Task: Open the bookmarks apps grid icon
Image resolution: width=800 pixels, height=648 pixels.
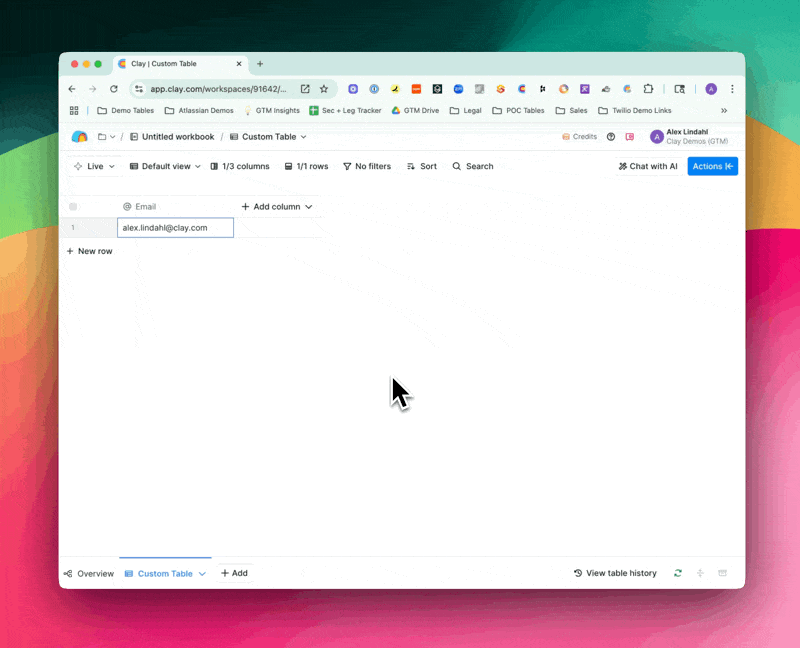Action: (74, 110)
